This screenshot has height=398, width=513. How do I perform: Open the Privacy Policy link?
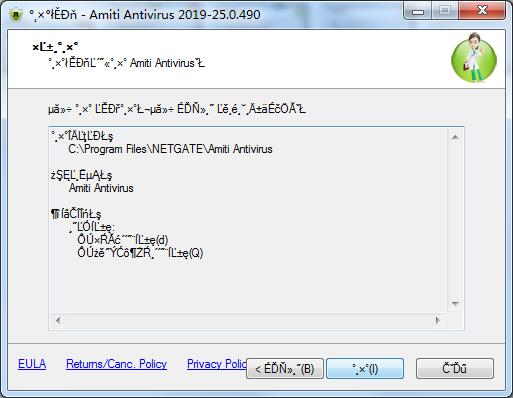(x=217, y=364)
